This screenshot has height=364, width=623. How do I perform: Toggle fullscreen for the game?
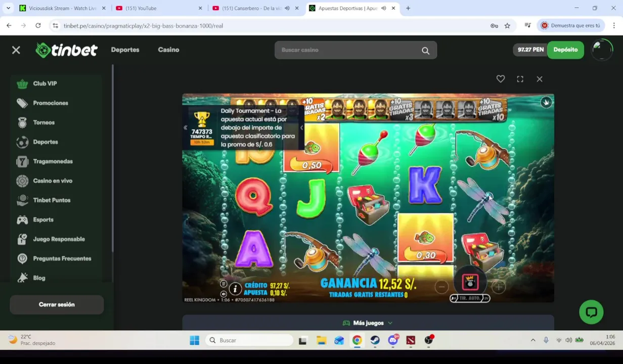(520, 79)
